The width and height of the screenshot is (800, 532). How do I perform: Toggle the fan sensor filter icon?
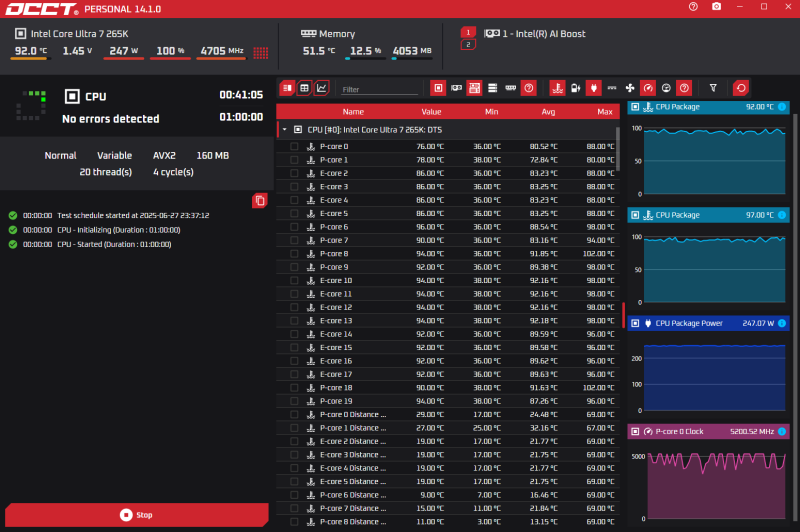coord(629,88)
